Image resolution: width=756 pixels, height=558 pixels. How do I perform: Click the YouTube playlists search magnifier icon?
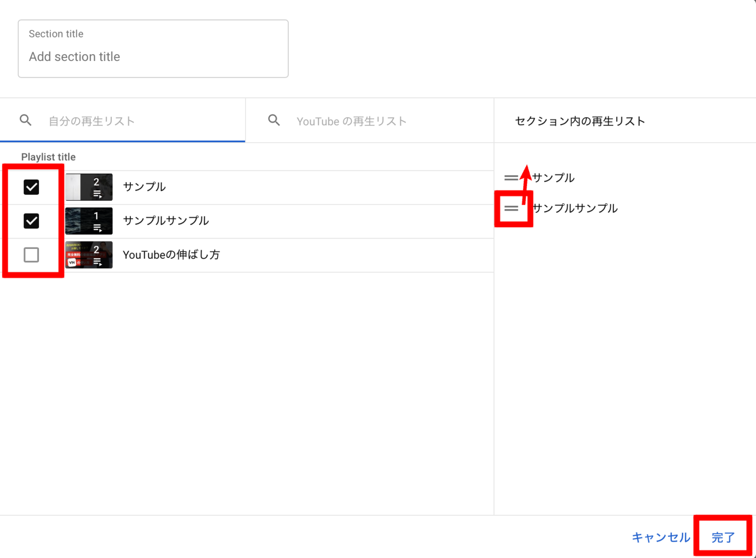[x=274, y=120]
